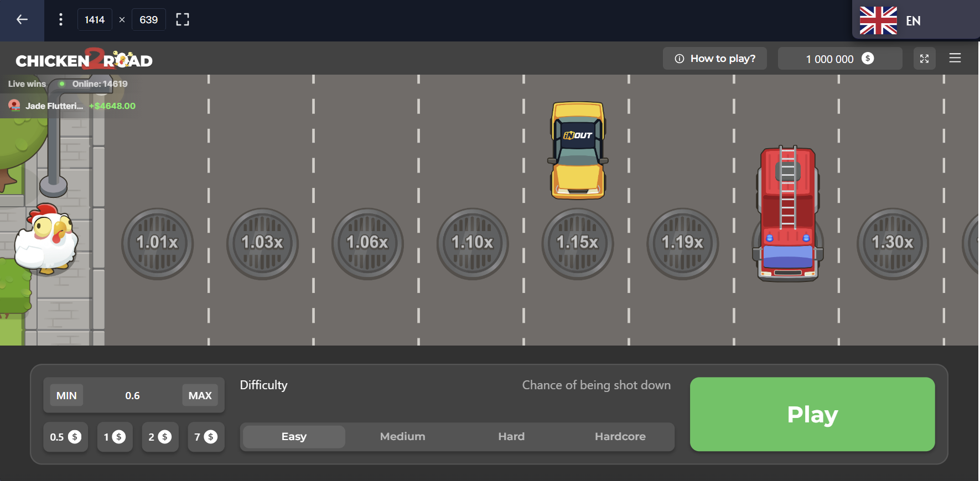Set bet to MAX
Image resolution: width=980 pixels, height=481 pixels.
tap(200, 396)
